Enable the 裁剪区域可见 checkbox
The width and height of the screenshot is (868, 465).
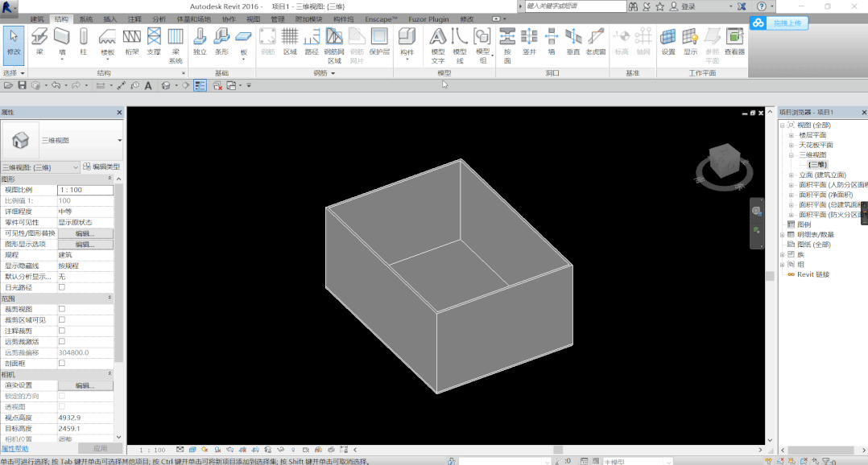click(62, 319)
